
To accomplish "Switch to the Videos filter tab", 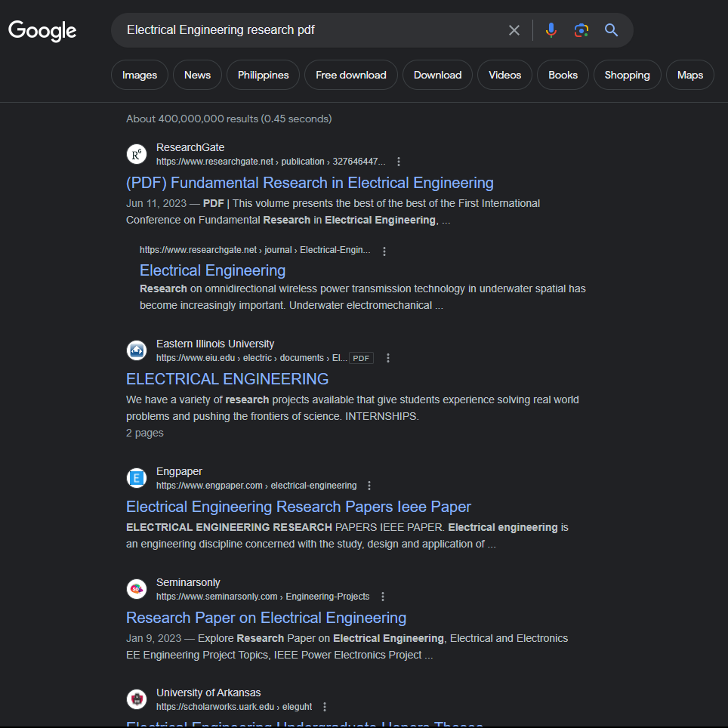I will [504, 75].
